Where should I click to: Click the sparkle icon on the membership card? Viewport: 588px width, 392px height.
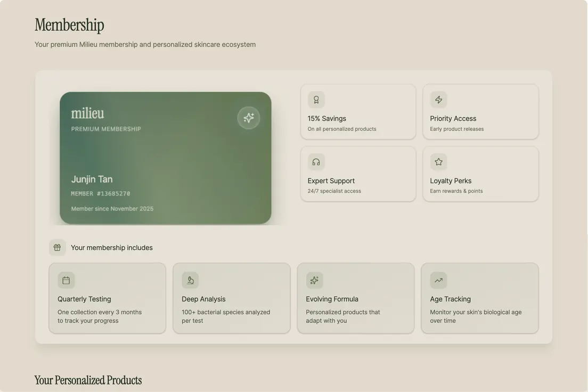[249, 118]
